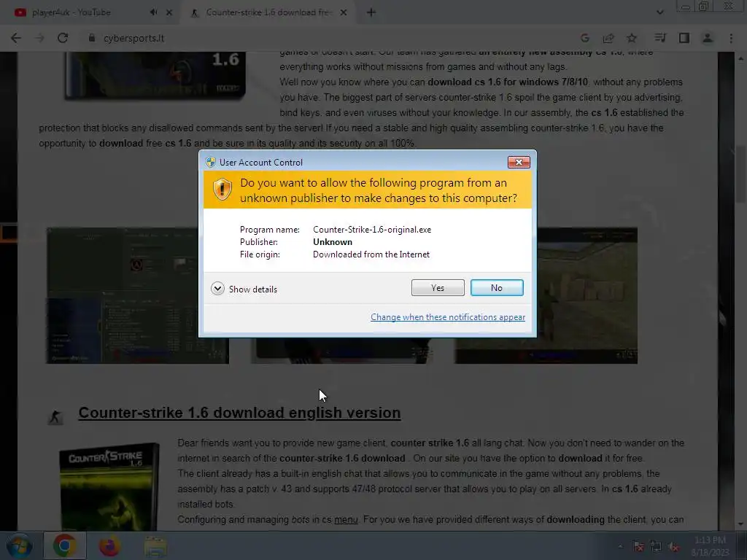The width and height of the screenshot is (747, 560).
Task: Open Counter-strike 1.6 download english version heading link
Action: coord(239,413)
